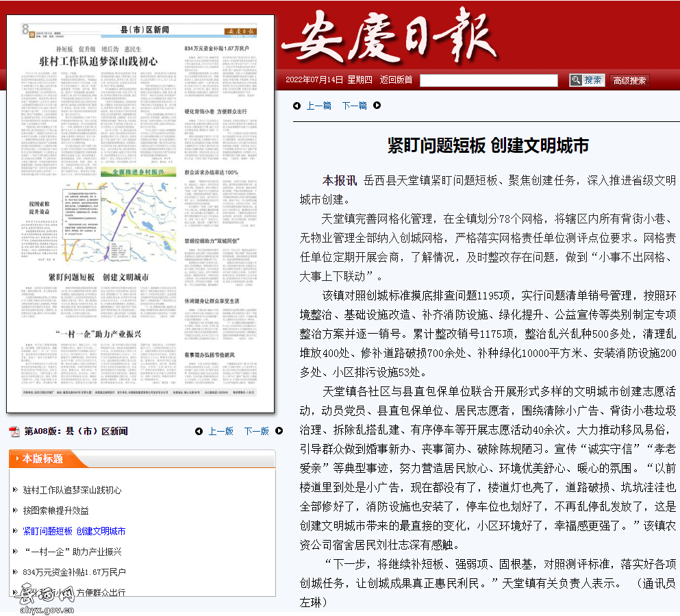This screenshot has height=616, width=680.
Task: Open “一村一企”助力产业振兴 in the title list
Action: pyautogui.click(x=72, y=552)
